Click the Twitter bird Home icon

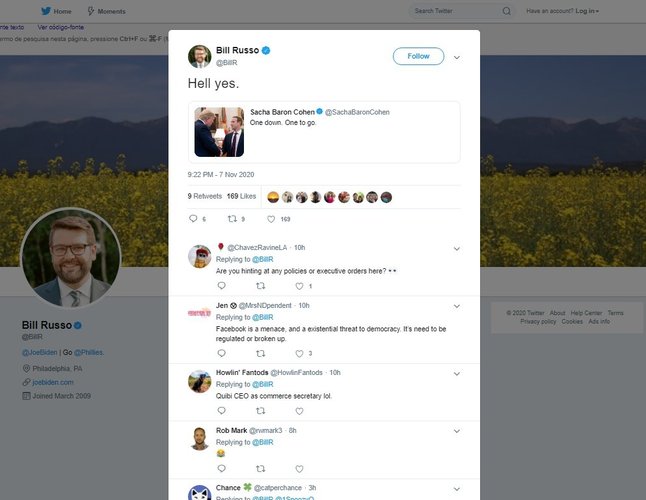coord(46,11)
